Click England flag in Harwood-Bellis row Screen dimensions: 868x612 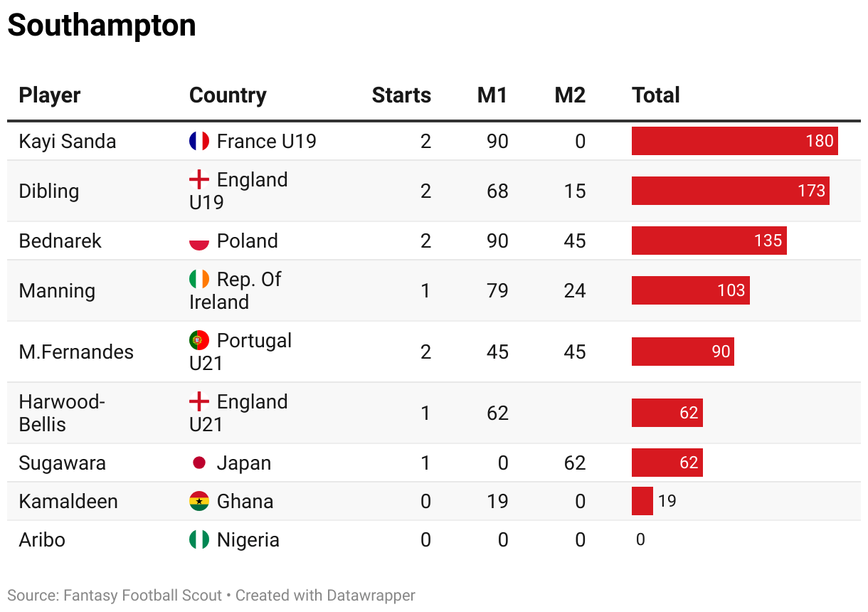point(199,401)
